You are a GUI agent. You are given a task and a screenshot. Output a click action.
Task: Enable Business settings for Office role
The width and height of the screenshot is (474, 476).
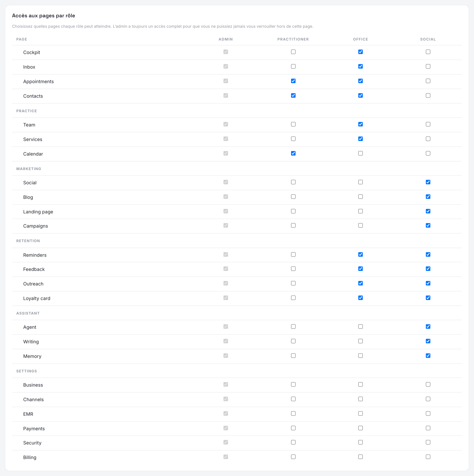pos(360,385)
